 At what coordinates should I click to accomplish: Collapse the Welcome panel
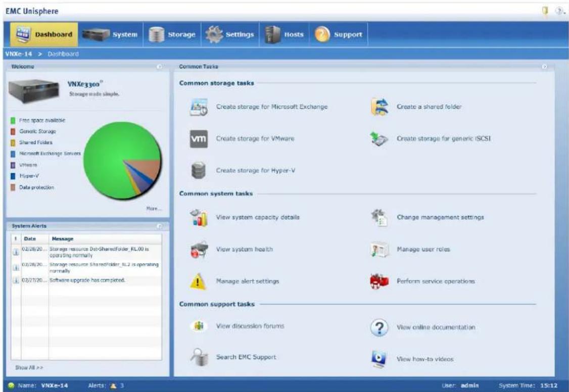tap(159, 67)
